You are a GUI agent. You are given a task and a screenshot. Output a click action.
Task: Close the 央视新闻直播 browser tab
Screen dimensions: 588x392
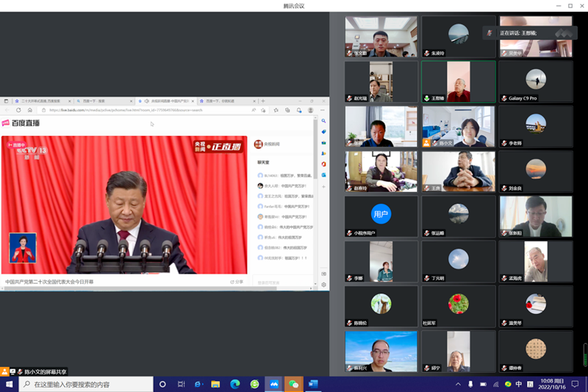tap(193, 101)
